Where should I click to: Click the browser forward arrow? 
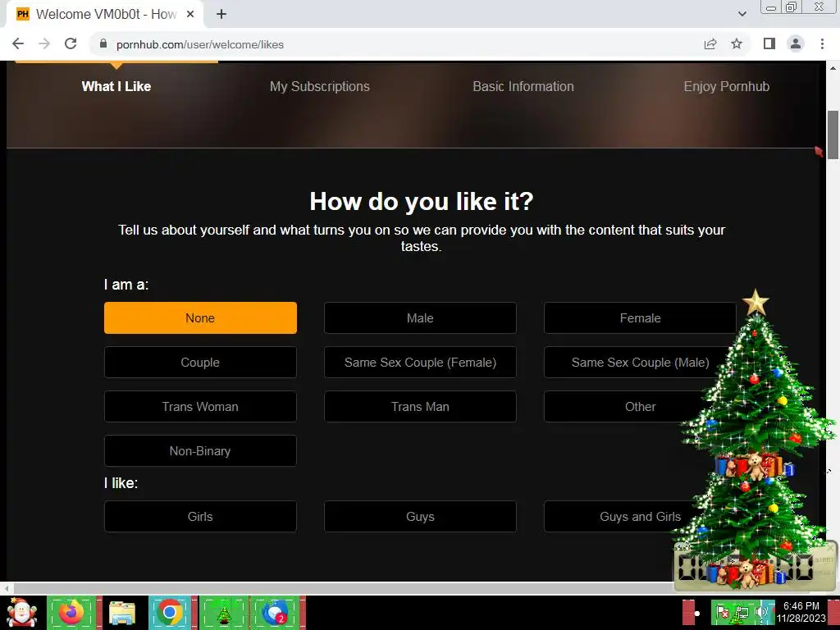44,44
